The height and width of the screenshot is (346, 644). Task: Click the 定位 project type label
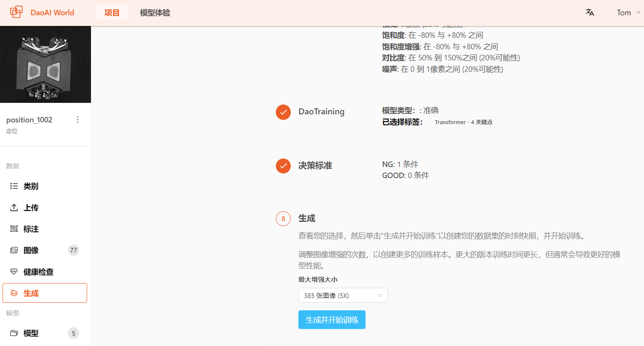[12, 131]
